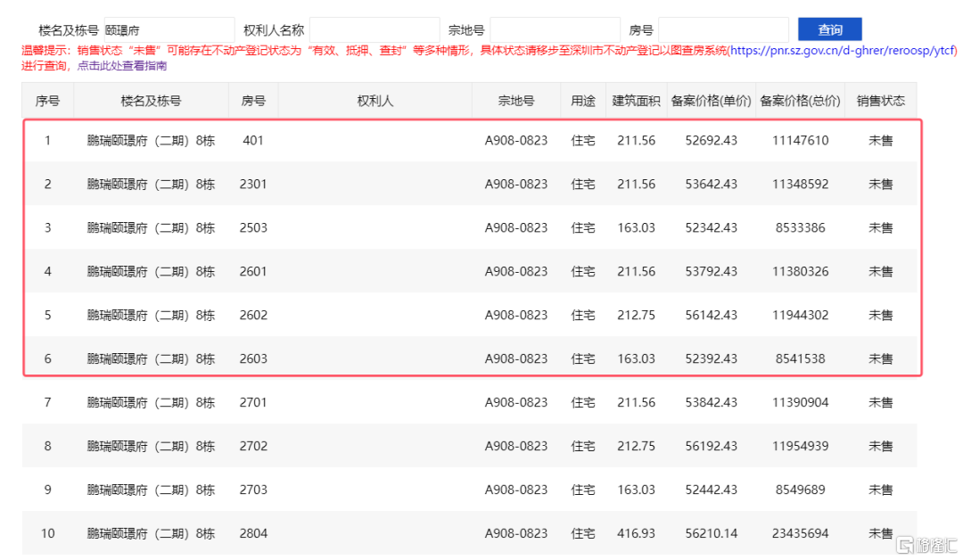
Task: Click total price 8541538
Action: coord(800,358)
